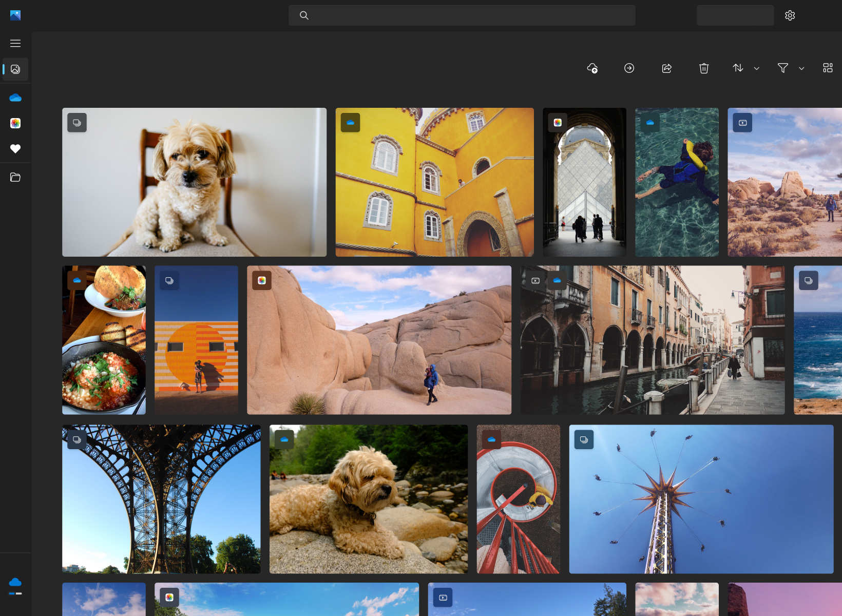Focus the search box at the top
This screenshot has height=616, width=842.
tap(462, 15)
